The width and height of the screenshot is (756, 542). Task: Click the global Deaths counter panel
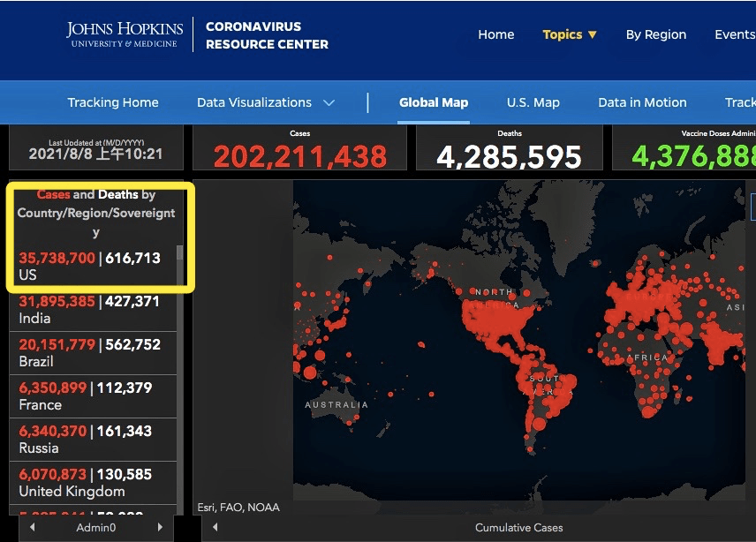[510, 148]
